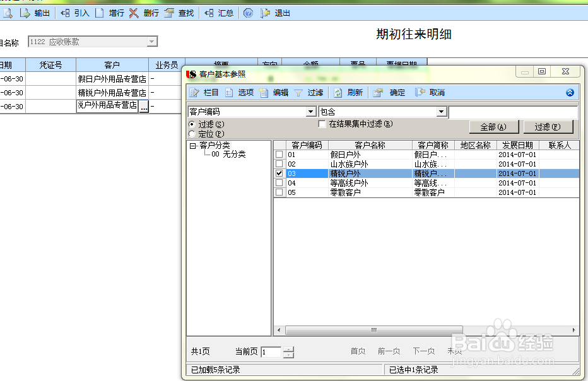Go to 前一页 previous page

tap(389, 351)
